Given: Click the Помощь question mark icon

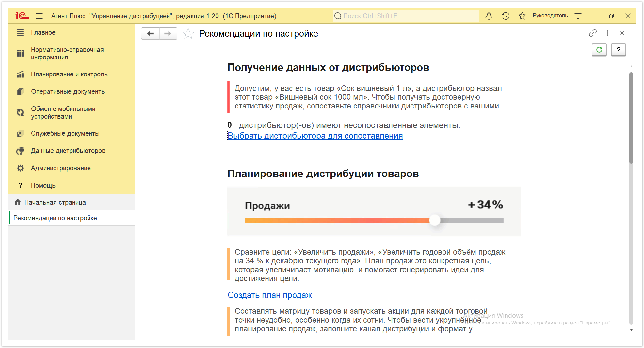Looking at the screenshot, I should 20,185.
